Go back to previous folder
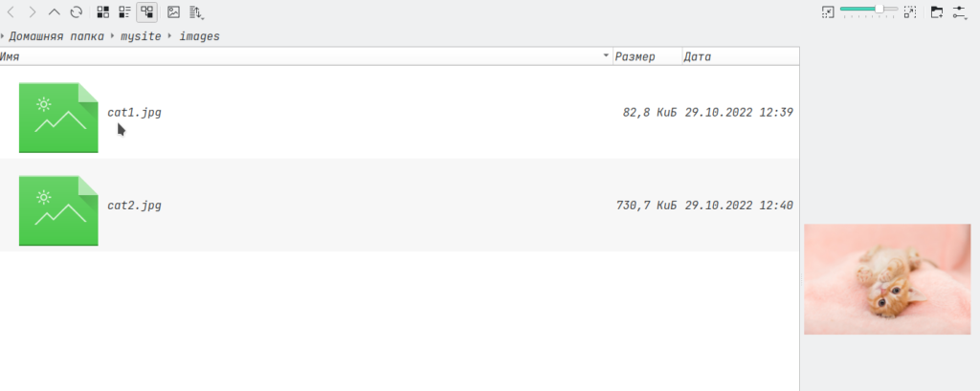980x391 pixels. coord(11,12)
